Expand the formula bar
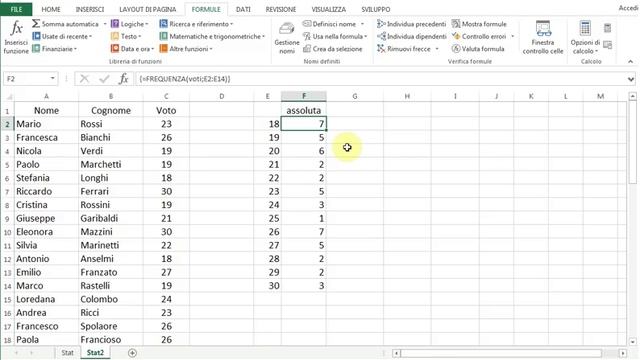The width and height of the screenshot is (640, 360). click(x=631, y=79)
